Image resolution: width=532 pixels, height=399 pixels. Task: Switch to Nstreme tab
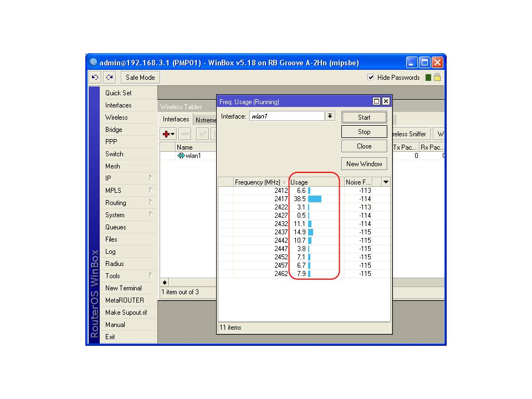pos(206,120)
